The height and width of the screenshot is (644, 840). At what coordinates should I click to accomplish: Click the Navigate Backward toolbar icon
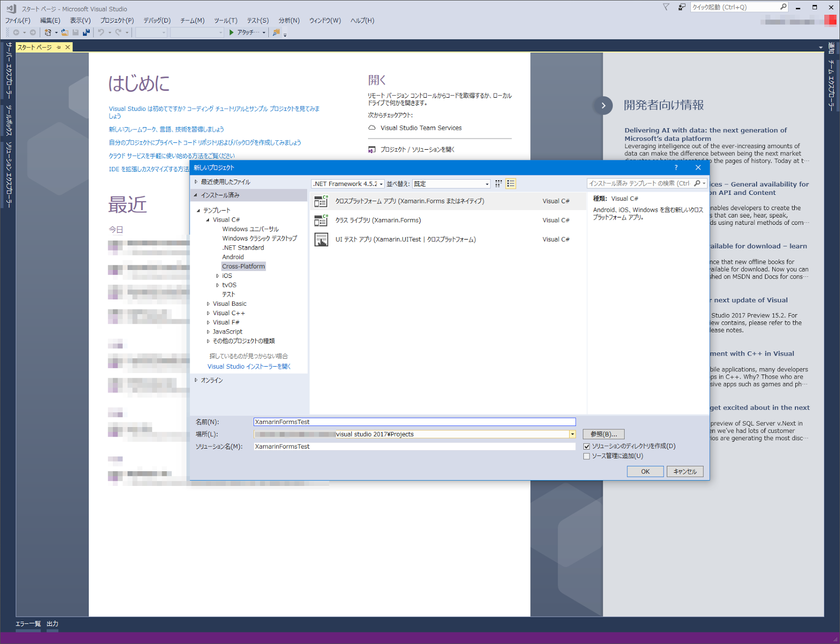tap(16, 33)
